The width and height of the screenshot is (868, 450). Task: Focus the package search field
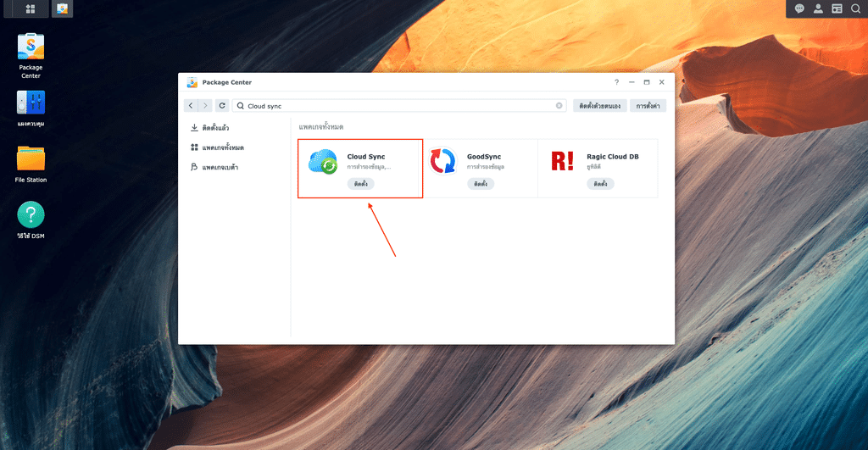point(399,106)
